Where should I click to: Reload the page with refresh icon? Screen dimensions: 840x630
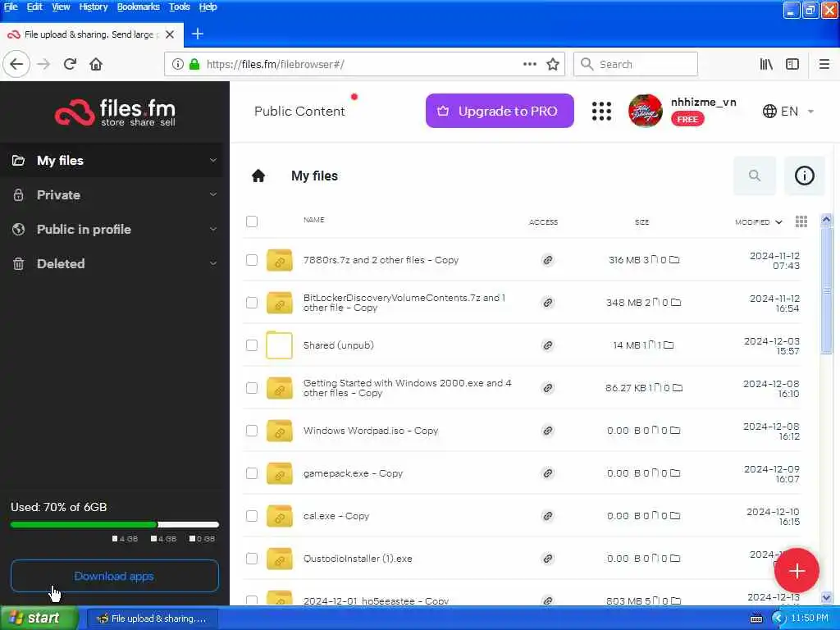(x=70, y=64)
